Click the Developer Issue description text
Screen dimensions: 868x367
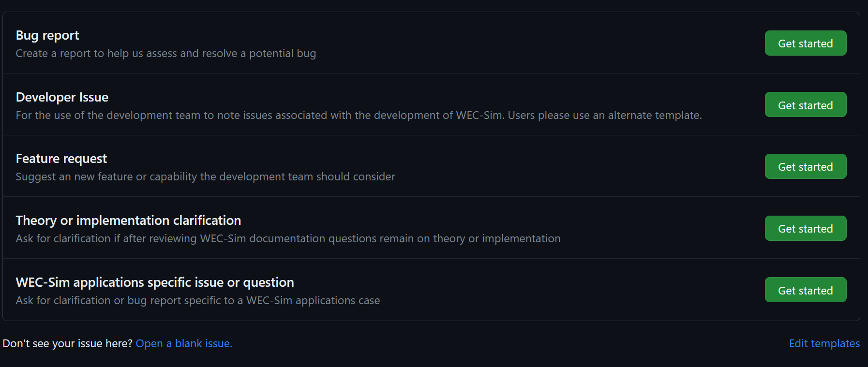pos(359,115)
